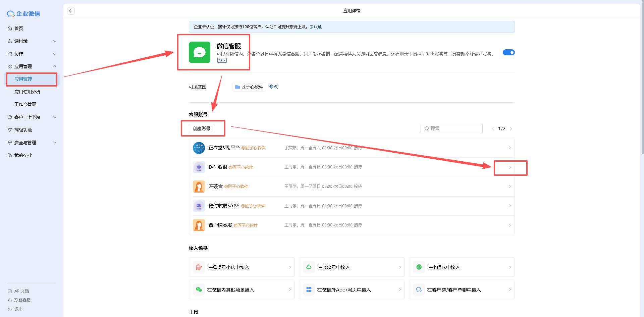
Task: Open 在小程序中接入 card
Action: (x=462, y=267)
